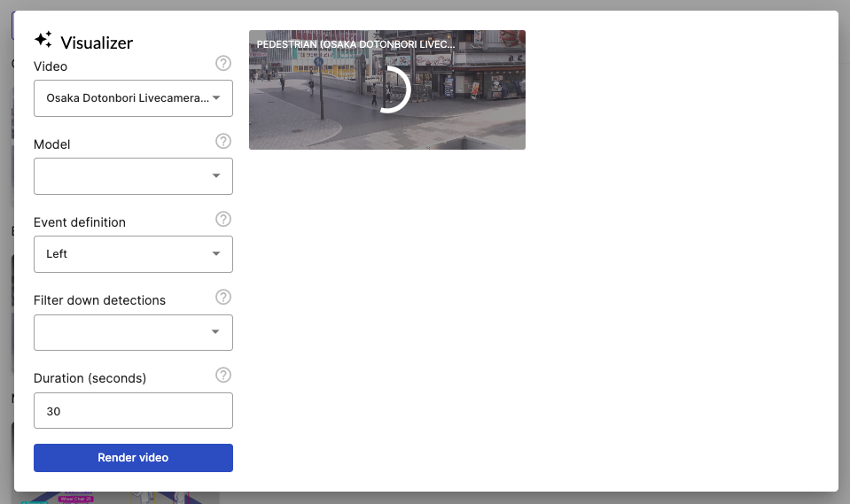Click the PEDESTRIAN video title overlay

tap(355, 43)
